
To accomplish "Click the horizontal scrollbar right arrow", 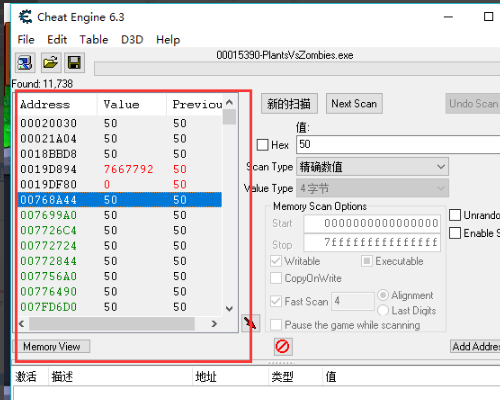I will pyautogui.click(x=214, y=324).
